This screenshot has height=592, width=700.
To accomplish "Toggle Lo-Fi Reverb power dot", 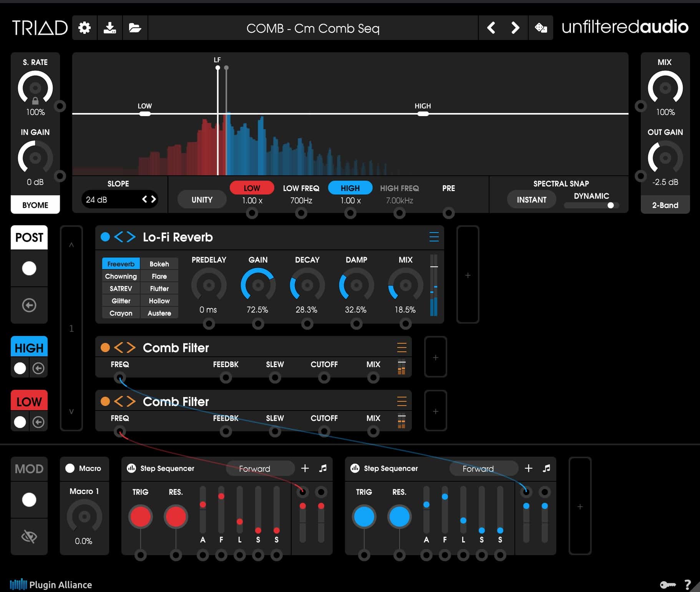I will tap(105, 237).
